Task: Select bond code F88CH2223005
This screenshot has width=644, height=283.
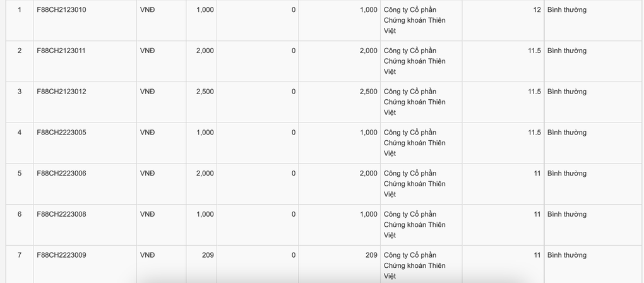Action: tap(62, 133)
